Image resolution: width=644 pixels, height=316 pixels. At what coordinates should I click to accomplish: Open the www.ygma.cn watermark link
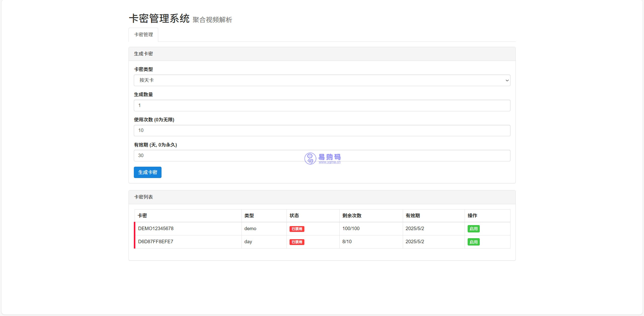(x=329, y=162)
